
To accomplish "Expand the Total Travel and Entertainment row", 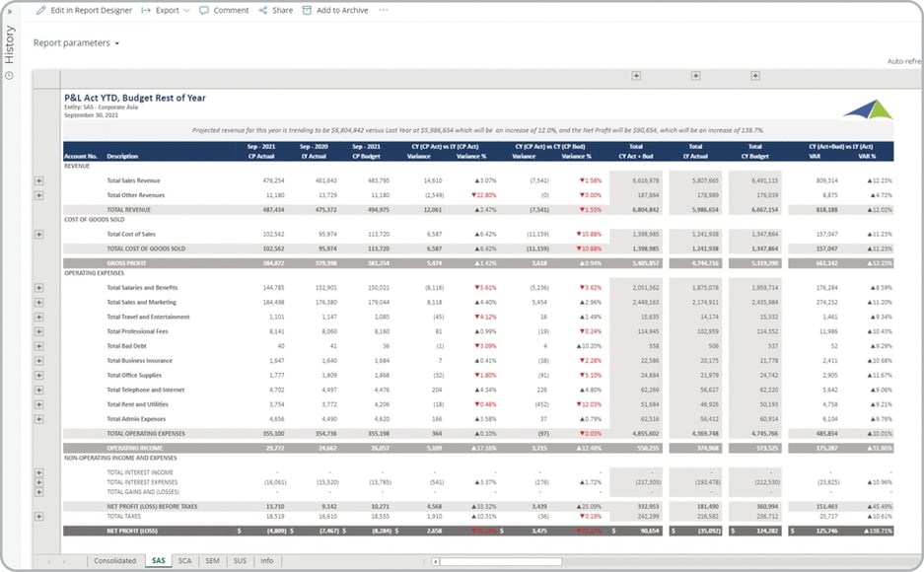I will point(39,317).
